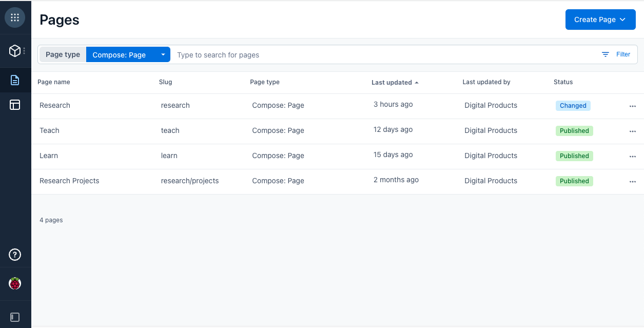
Task: Select the stack cube icon in sidebar
Action: click(14, 50)
